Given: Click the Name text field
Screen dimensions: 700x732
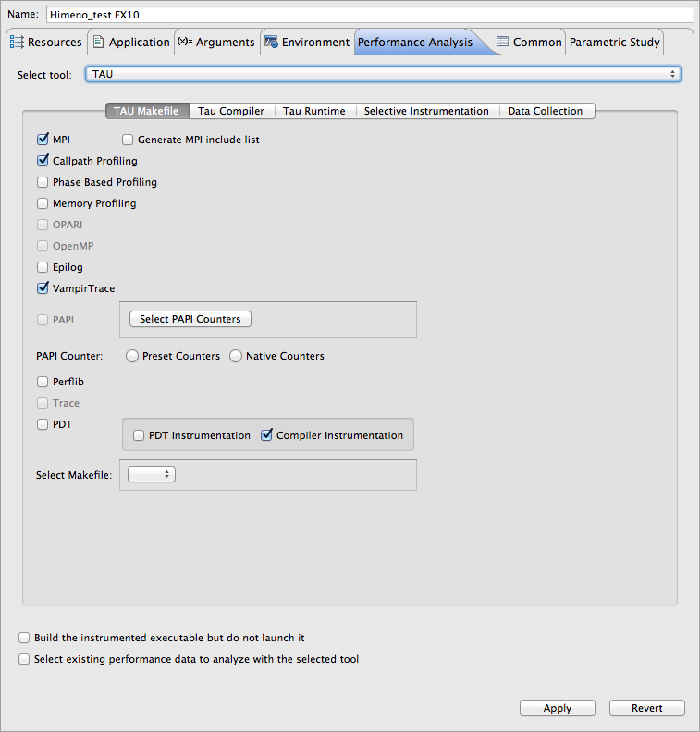Looking at the screenshot, I should (x=369, y=15).
